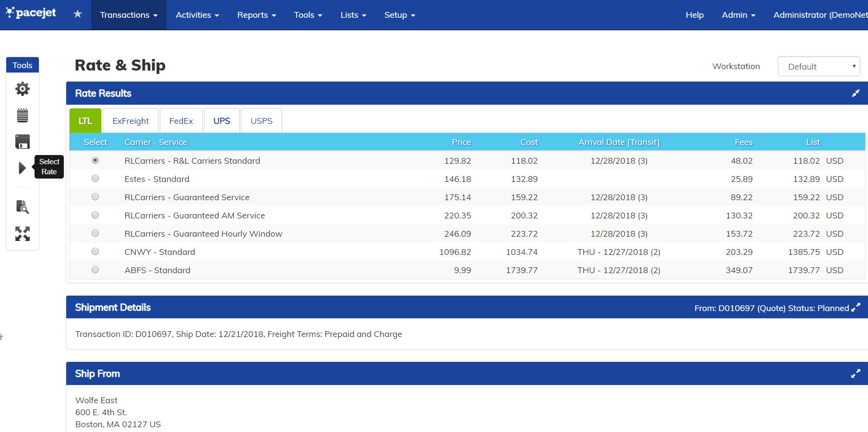Click the Fees column header
Image resolution: width=868 pixels, height=432 pixels.
click(744, 142)
